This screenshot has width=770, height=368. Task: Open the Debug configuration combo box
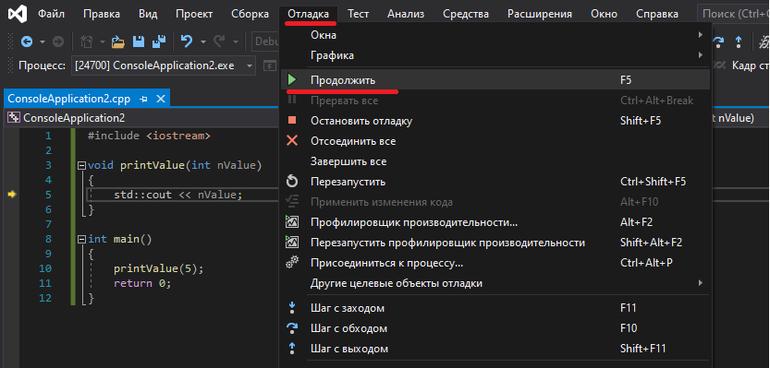click(x=265, y=42)
